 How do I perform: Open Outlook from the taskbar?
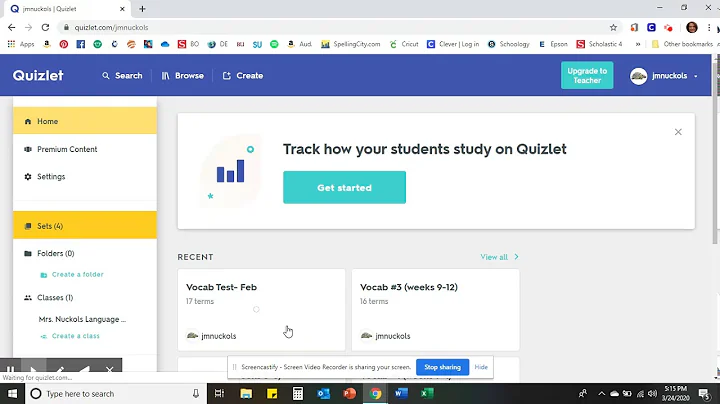323,393
